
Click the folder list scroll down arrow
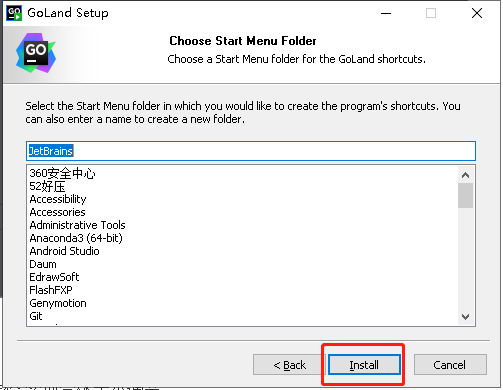pyautogui.click(x=465, y=317)
